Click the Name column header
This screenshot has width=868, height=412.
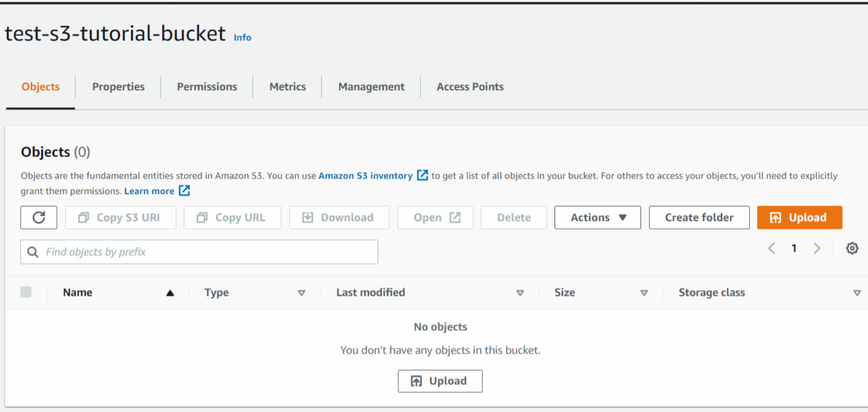point(78,293)
